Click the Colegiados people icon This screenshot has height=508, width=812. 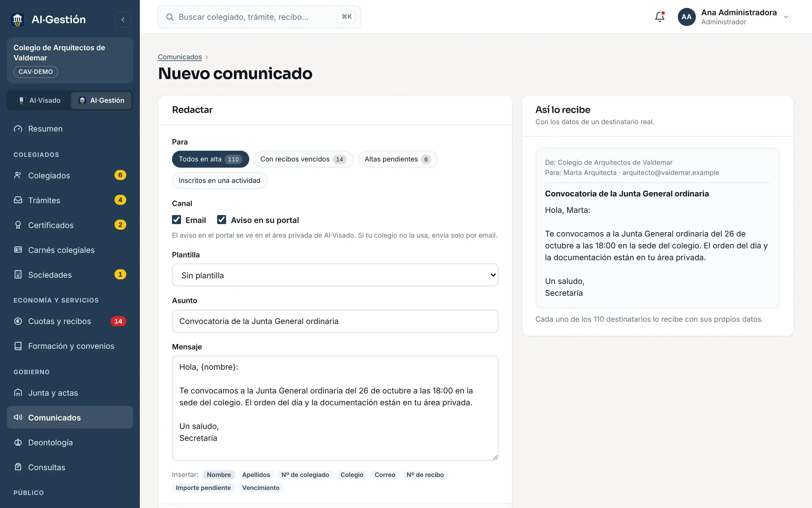(x=18, y=175)
